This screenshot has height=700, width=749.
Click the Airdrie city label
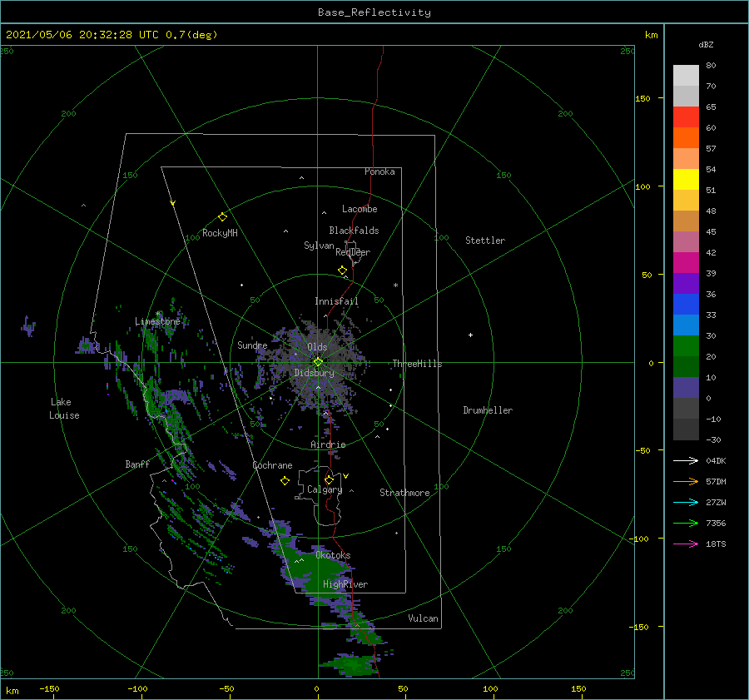(x=328, y=444)
